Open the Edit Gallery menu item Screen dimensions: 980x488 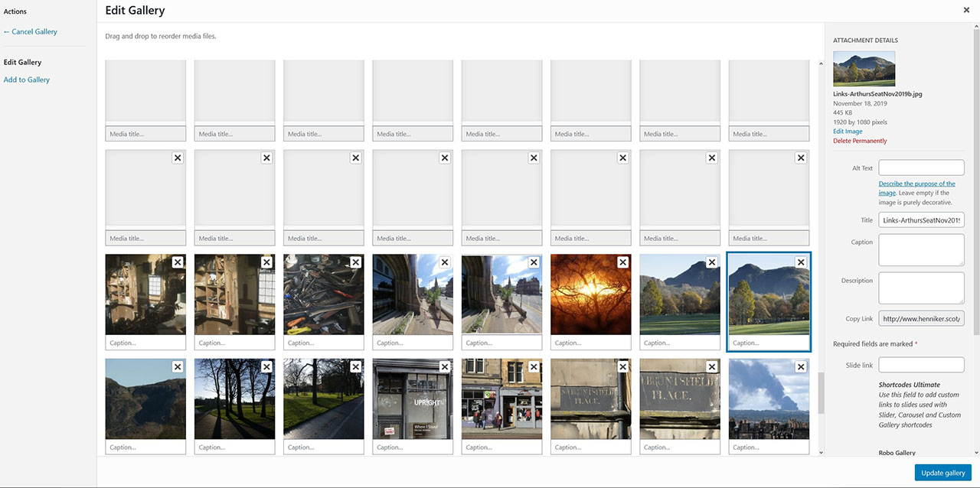pos(23,62)
